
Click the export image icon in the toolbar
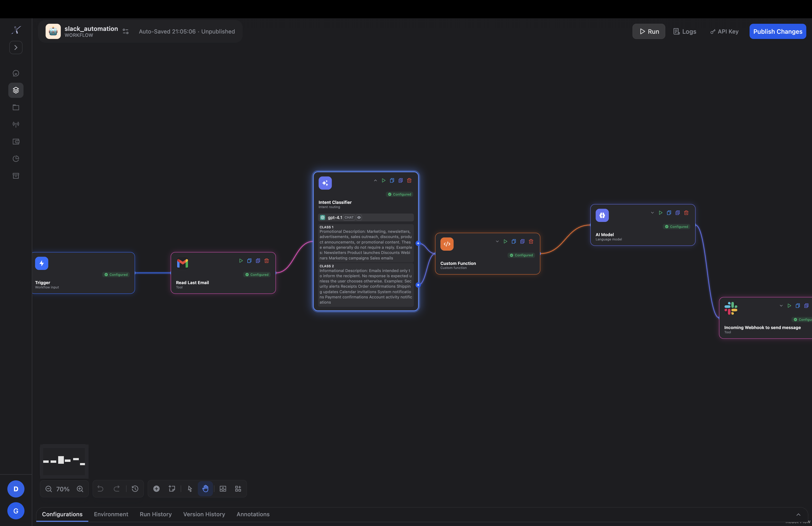(x=223, y=488)
